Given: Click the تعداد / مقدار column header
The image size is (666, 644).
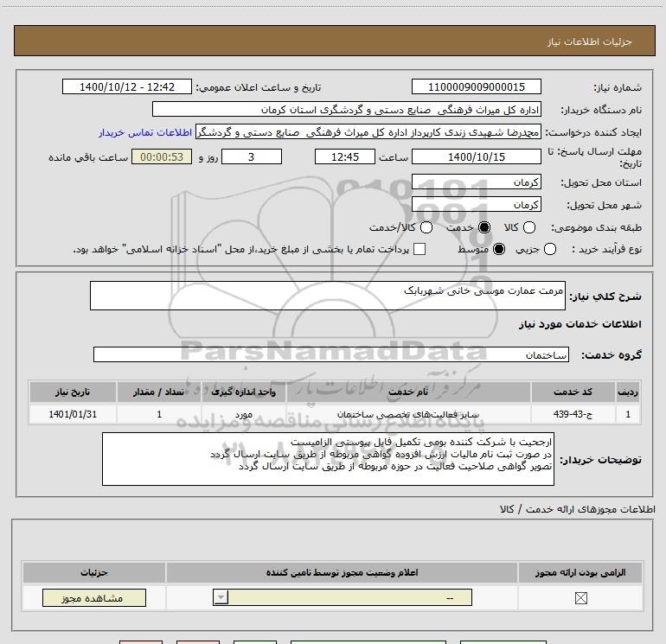Looking at the screenshot, I should (x=159, y=392).
